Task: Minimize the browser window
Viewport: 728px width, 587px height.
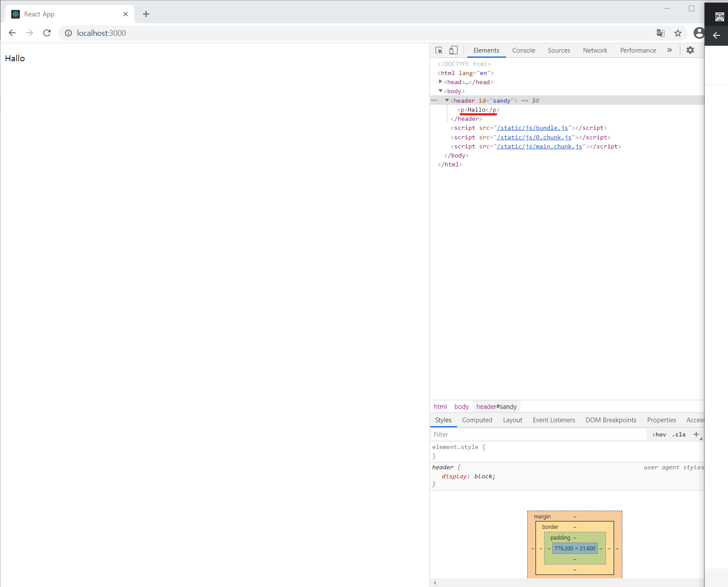Action: click(667, 8)
